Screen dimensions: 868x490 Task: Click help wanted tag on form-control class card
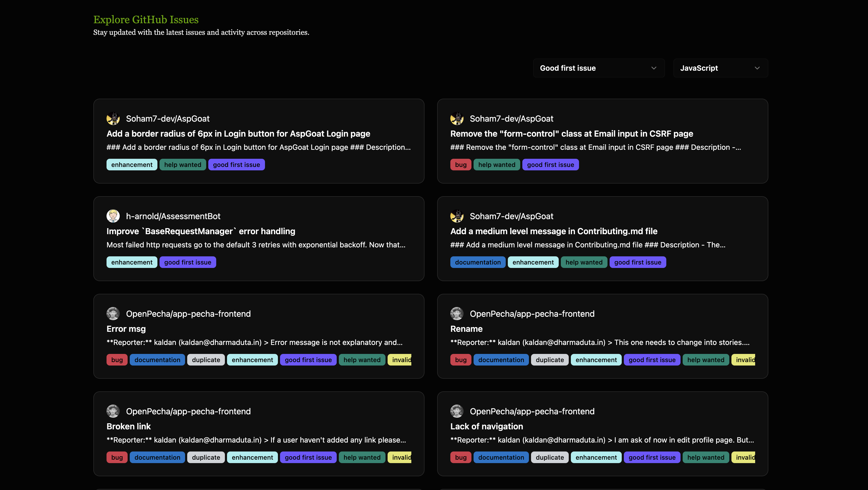pos(497,165)
